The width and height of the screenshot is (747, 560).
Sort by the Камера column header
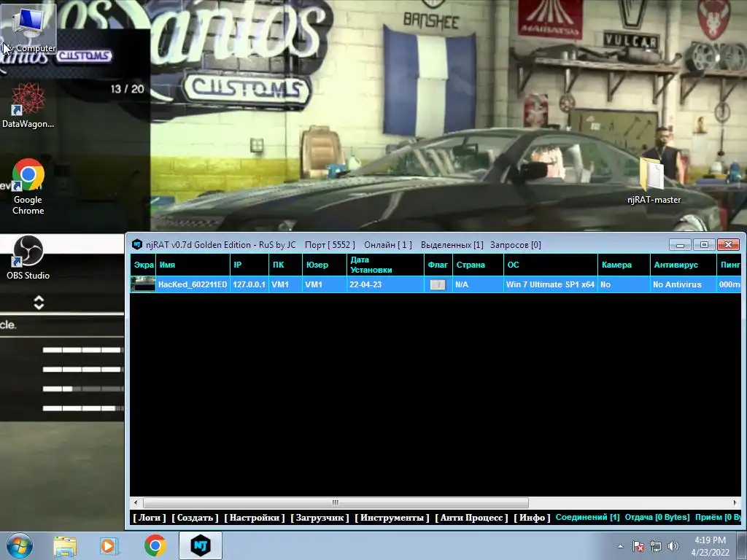(x=624, y=265)
